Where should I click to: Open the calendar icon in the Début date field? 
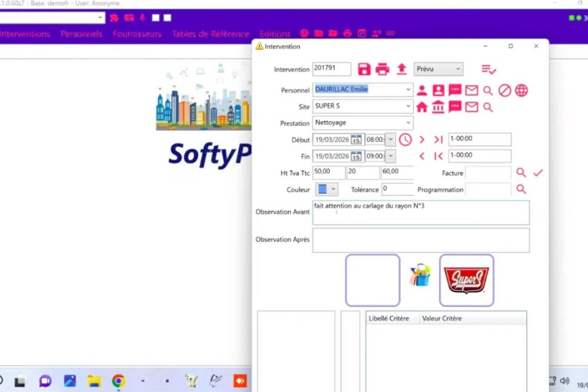pyautogui.click(x=356, y=140)
